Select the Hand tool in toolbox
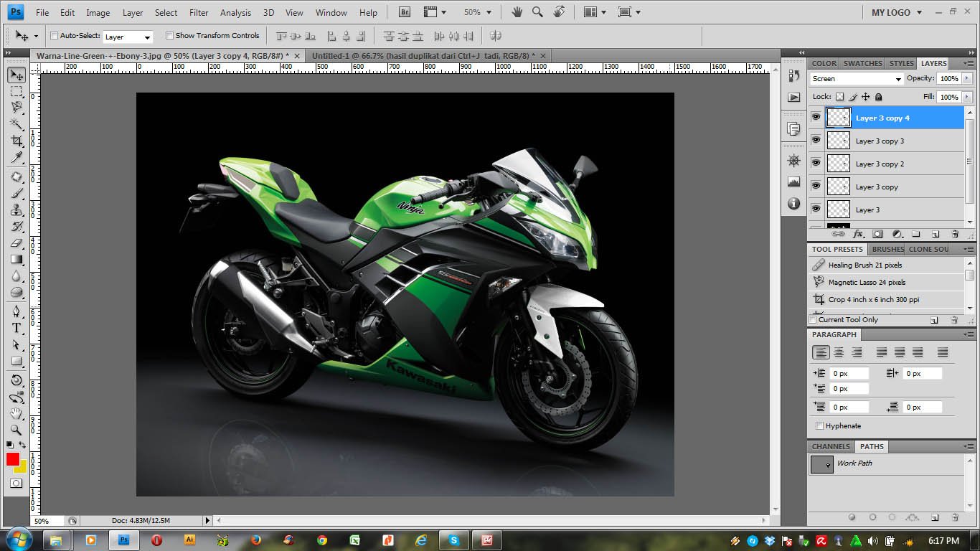The height and width of the screenshot is (551, 980). pos(17,413)
